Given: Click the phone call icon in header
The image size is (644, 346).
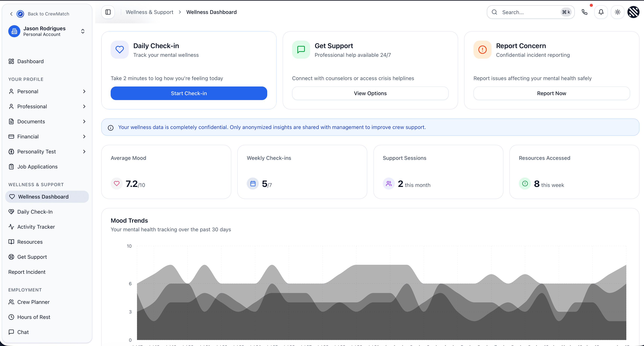Looking at the screenshot, I should [x=584, y=12].
